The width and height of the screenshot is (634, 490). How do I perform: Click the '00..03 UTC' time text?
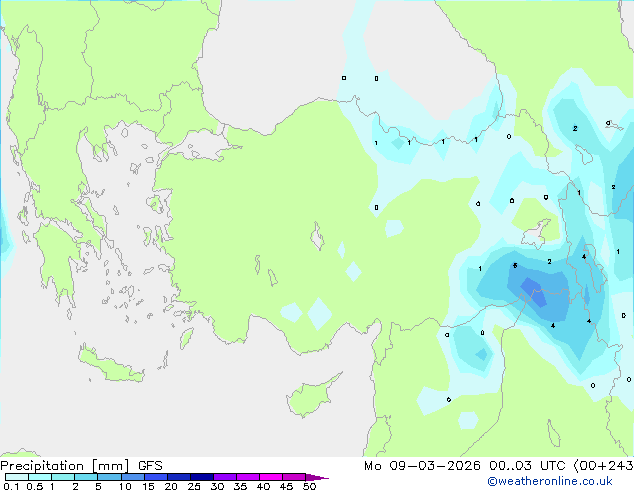pos(527,466)
